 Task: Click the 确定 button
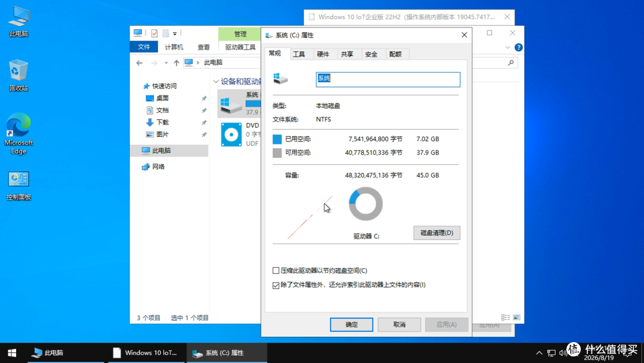[x=352, y=324]
